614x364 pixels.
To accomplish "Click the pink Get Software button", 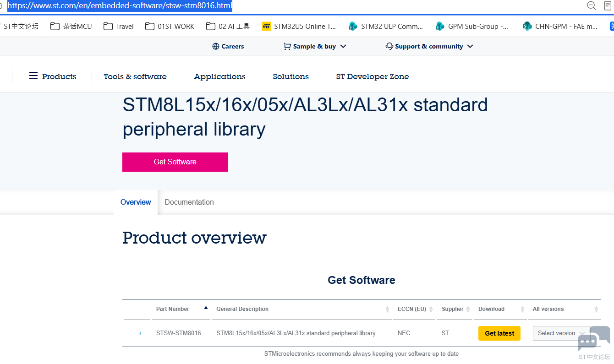I will pos(175,162).
